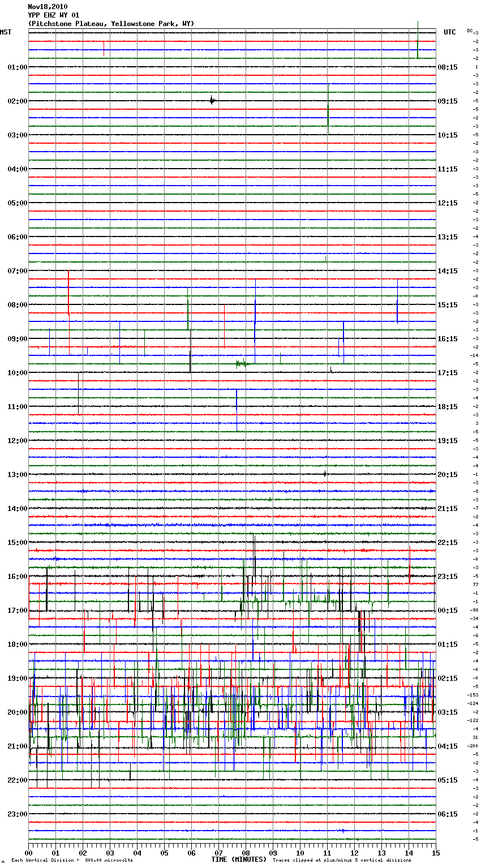The width and height of the screenshot is (481, 868).
Task: Click the 03:15 UTC time label
Action: (448, 712)
